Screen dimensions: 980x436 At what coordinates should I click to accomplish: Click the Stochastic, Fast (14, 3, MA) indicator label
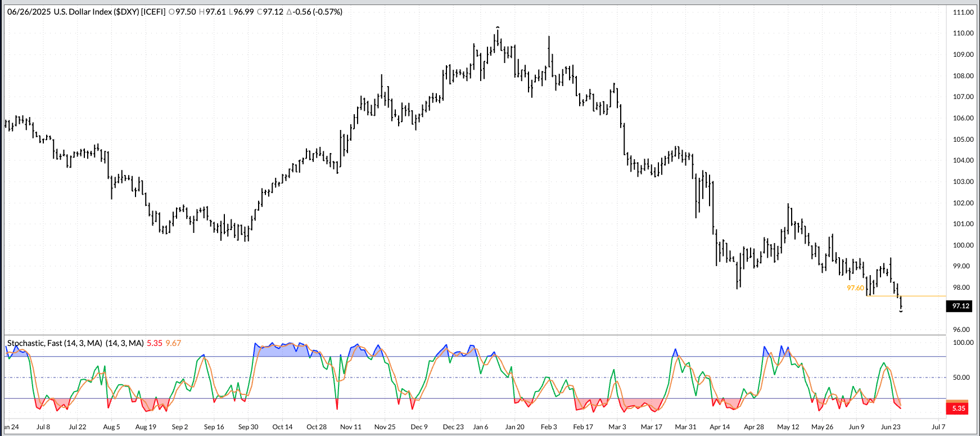point(75,343)
